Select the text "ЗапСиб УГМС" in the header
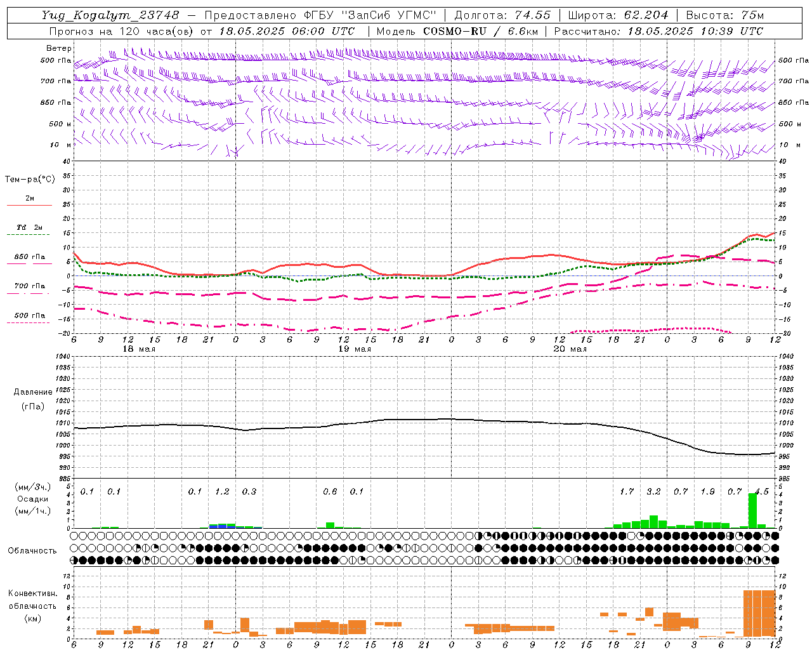 (x=389, y=15)
